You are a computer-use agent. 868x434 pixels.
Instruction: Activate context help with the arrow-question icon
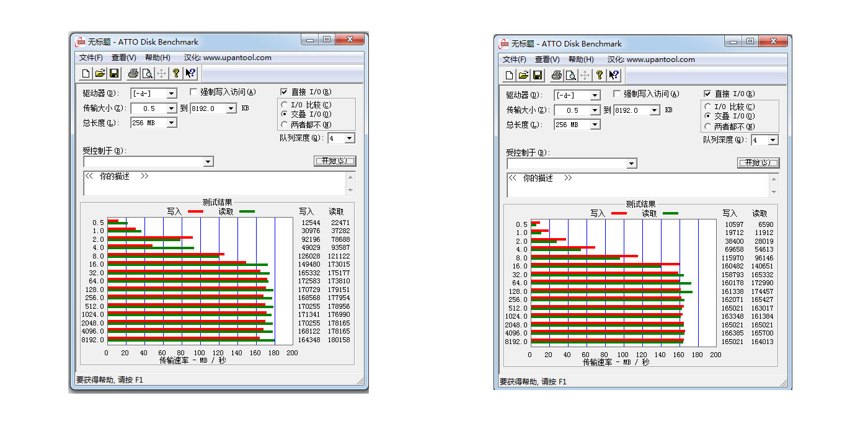click(x=190, y=73)
